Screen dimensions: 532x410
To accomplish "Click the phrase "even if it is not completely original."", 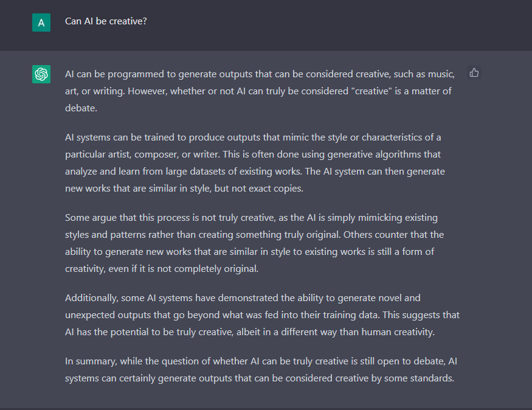I will 183,269.
